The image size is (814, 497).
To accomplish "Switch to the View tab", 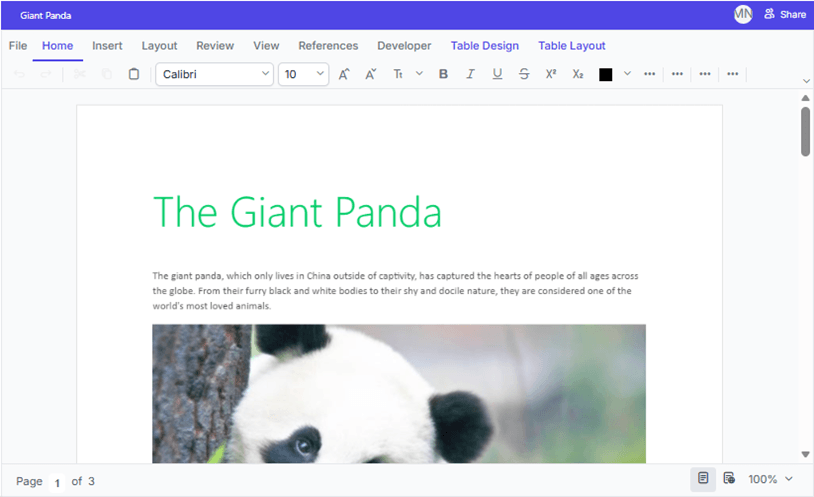I will [x=266, y=46].
